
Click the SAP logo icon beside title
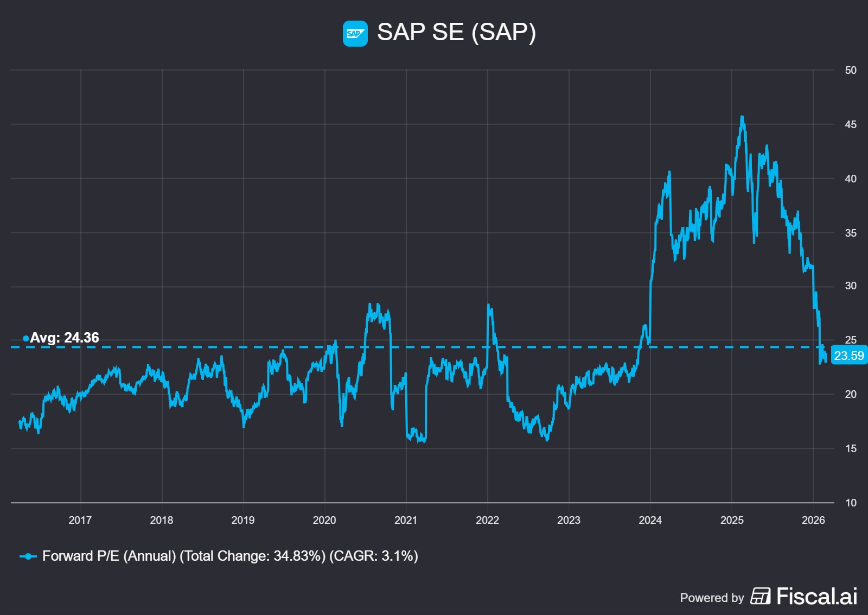click(x=355, y=34)
